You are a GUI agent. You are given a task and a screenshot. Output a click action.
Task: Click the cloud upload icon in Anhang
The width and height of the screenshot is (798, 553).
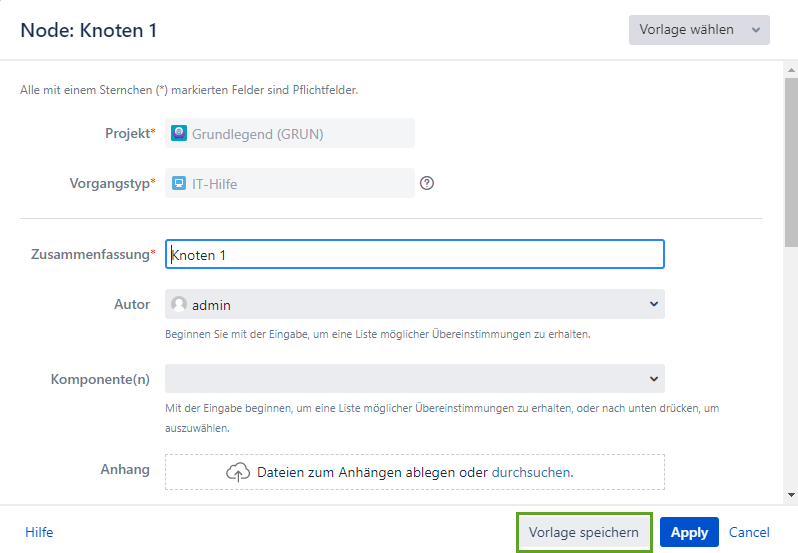pyautogui.click(x=238, y=472)
